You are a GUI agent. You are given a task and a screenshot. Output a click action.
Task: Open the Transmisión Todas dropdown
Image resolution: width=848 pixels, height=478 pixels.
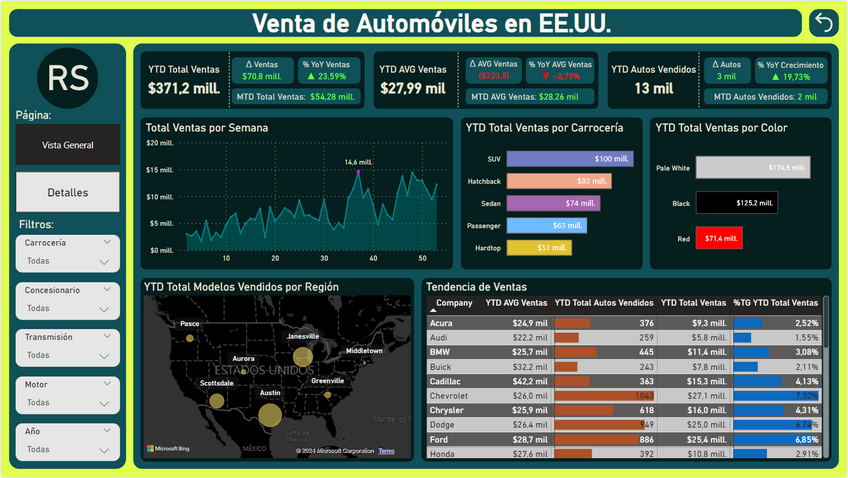[x=68, y=355]
